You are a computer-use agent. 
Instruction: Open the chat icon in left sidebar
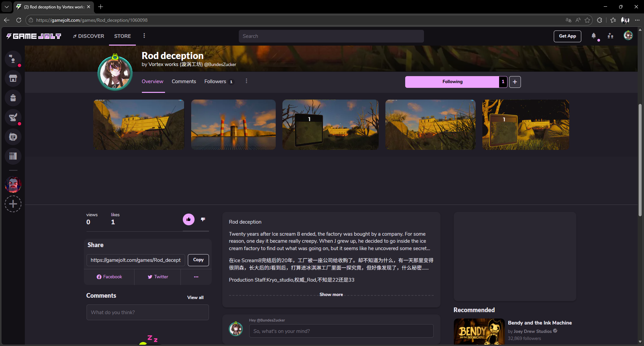(13, 59)
